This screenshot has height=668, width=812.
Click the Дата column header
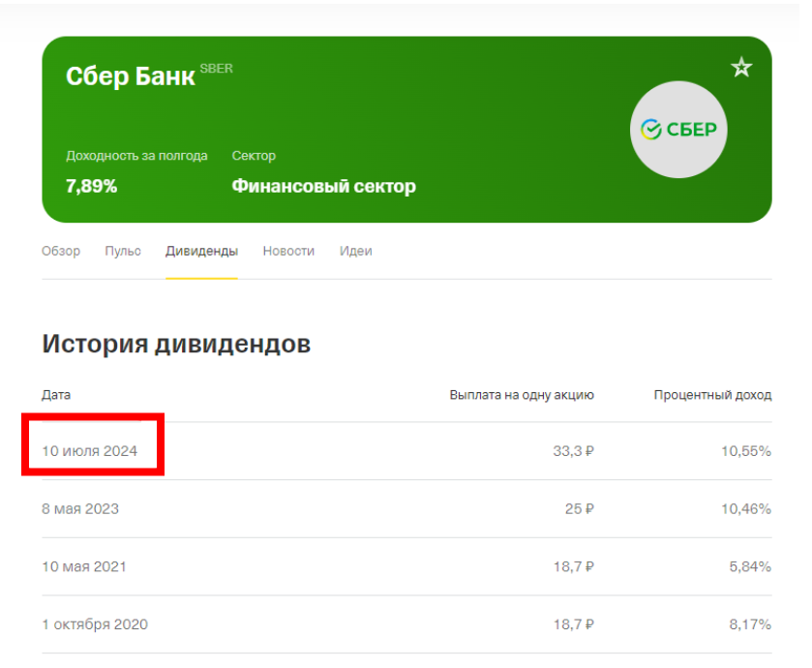56,395
